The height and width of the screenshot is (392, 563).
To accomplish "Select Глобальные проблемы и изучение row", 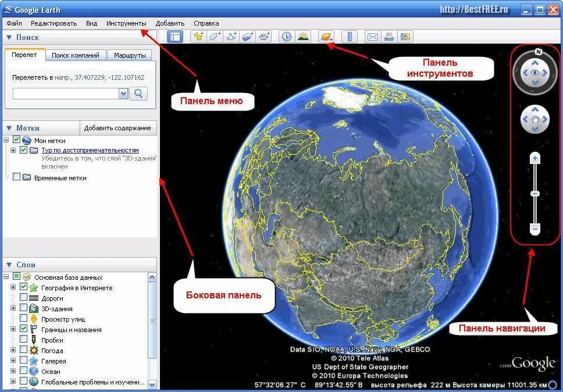I will tap(92, 382).
